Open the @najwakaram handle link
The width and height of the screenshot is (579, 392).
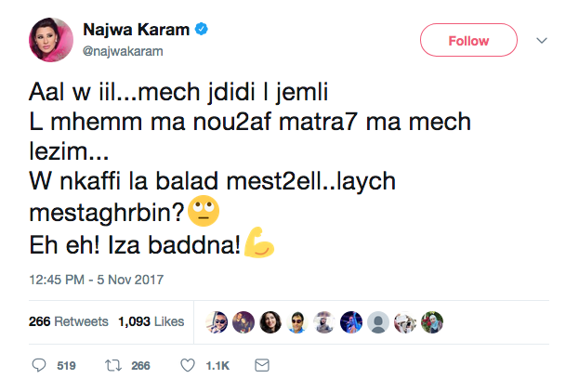(123, 51)
